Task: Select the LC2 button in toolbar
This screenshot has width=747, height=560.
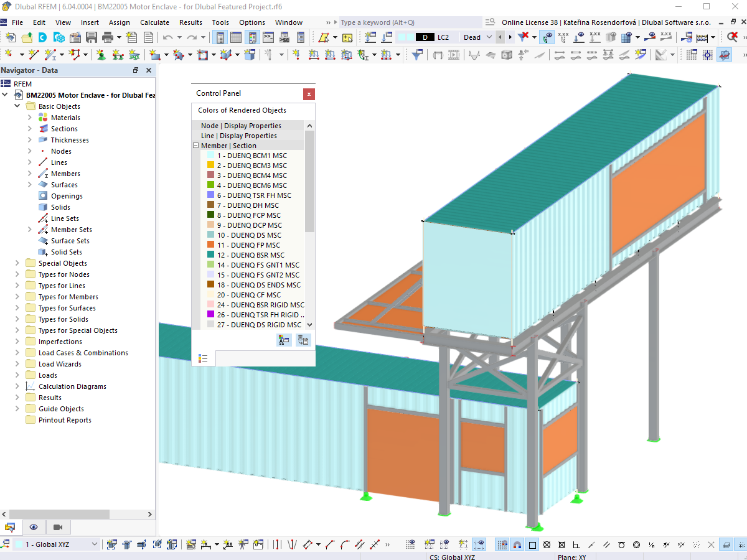Action: pyautogui.click(x=443, y=37)
